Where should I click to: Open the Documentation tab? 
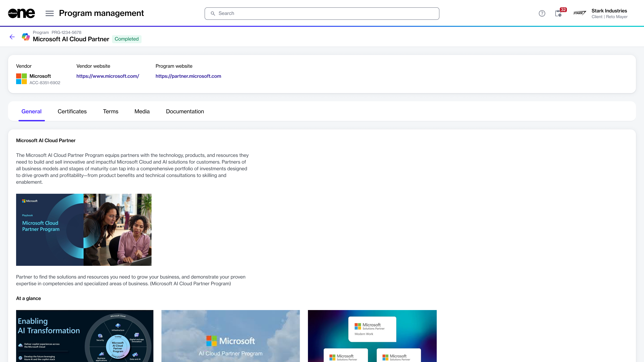click(x=185, y=111)
